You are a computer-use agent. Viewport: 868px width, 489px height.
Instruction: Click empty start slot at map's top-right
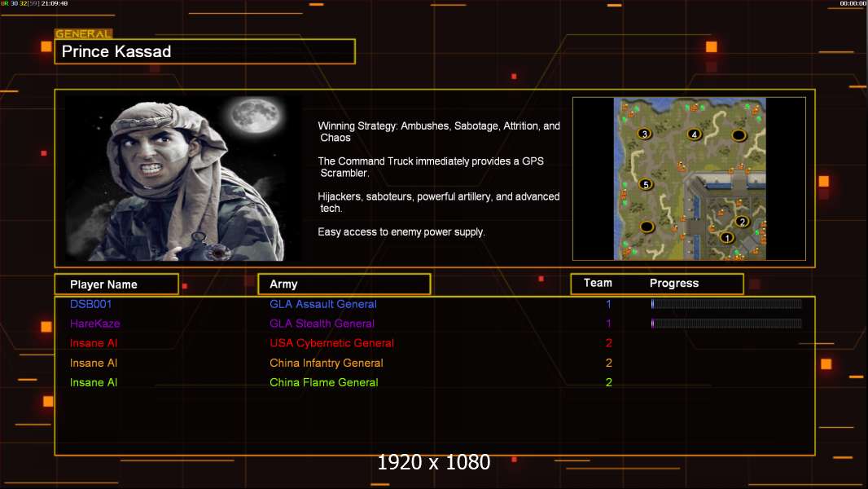click(x=739, y=134)
